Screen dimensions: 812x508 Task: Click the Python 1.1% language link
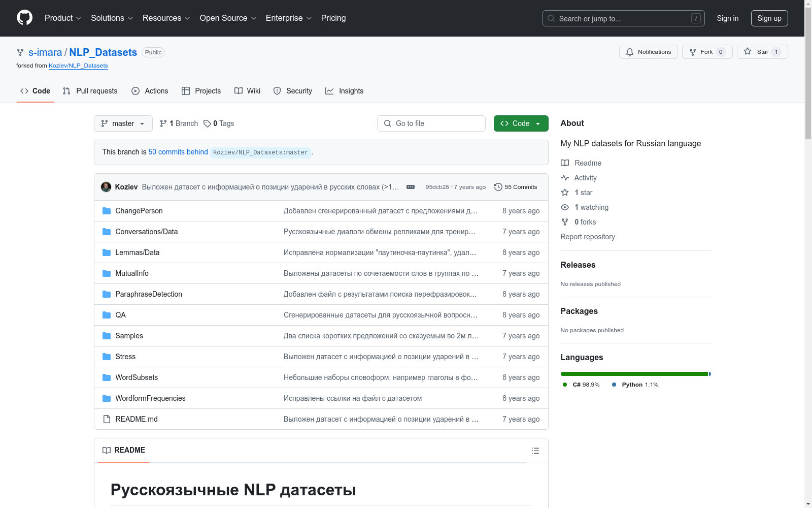[x=635, y=385]
